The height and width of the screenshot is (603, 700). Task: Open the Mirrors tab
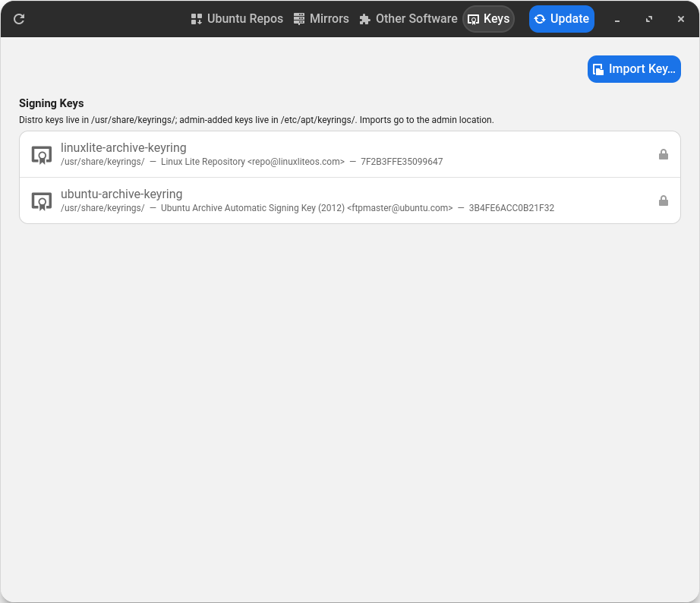click(x=321, y=19)
